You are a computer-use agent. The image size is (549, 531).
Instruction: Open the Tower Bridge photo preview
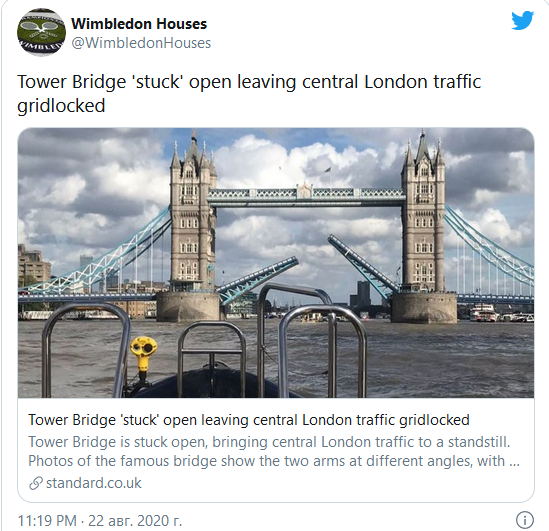pos(276,263)
